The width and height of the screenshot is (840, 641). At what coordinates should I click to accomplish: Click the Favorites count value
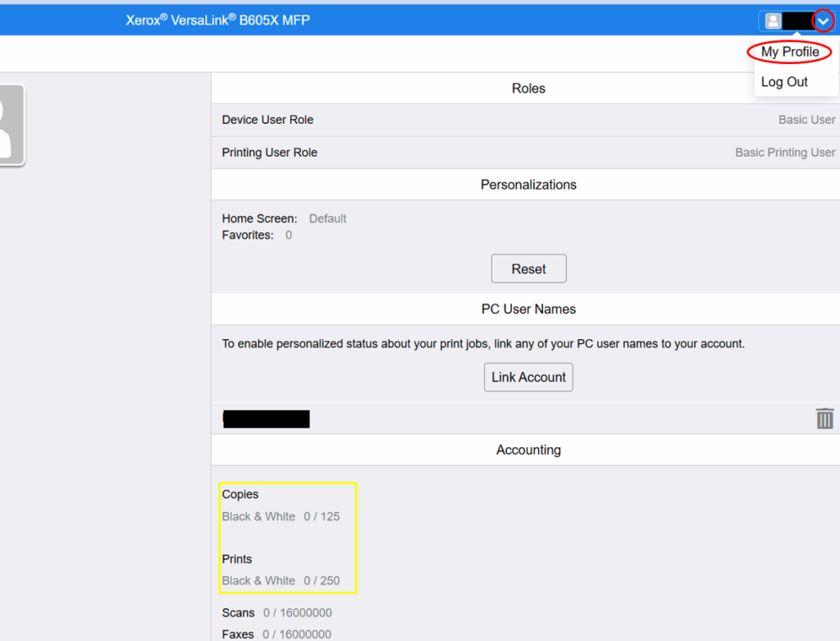coord(289,236)
